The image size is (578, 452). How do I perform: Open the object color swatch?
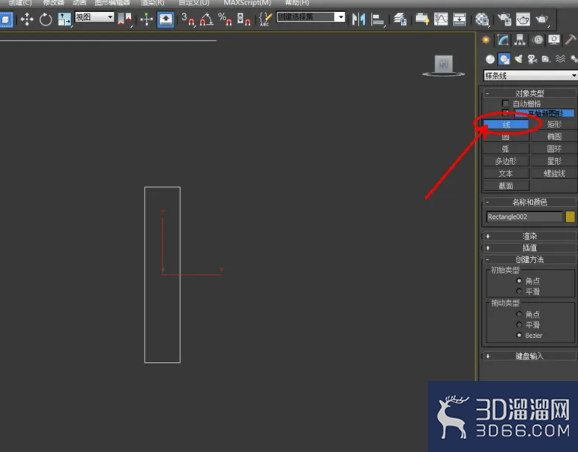click(570, 216)
